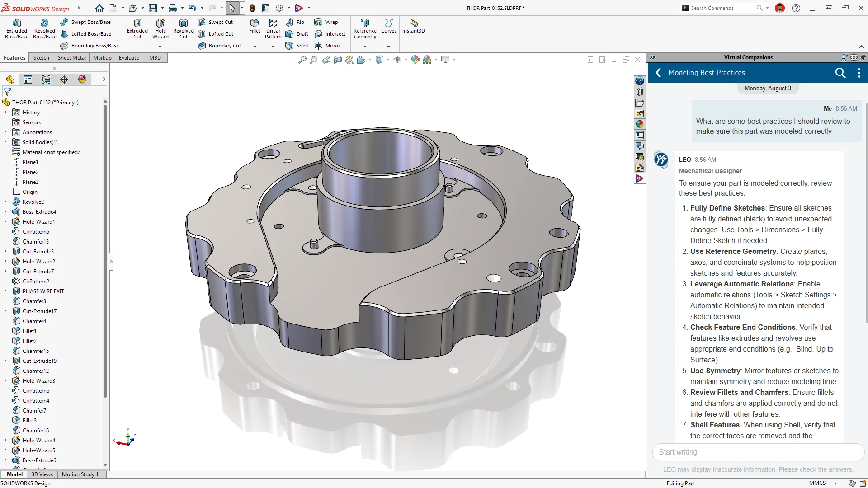Select the Swept Boss/Base command
The image size is (868, 488).
point(85,22)
